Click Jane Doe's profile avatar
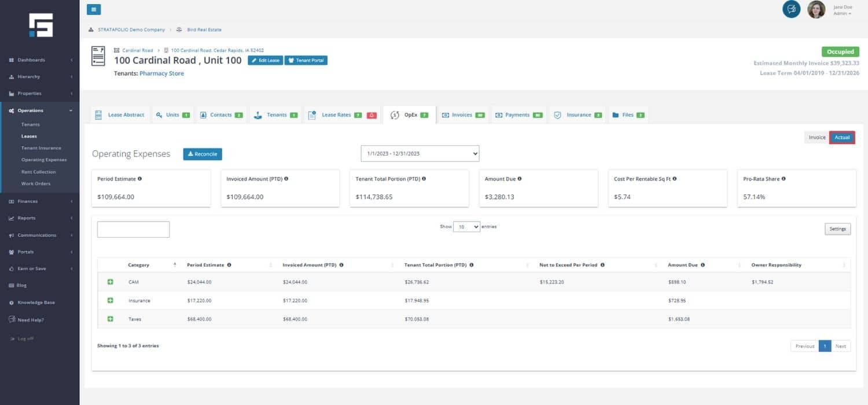This screenshot has width=868, height=405. (x=816, y=9)
